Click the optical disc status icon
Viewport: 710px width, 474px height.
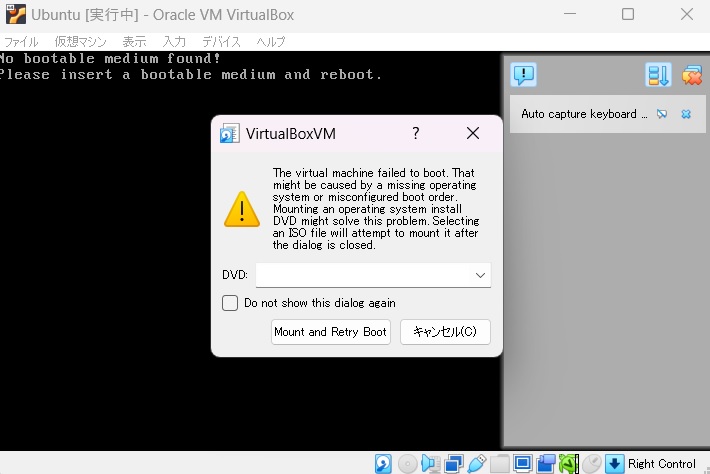407,464
